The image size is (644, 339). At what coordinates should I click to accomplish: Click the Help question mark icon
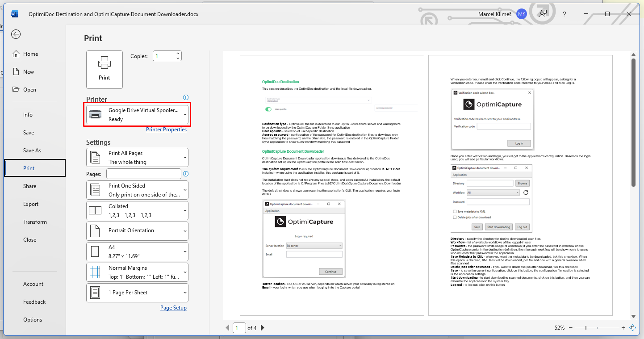(565, 14)
